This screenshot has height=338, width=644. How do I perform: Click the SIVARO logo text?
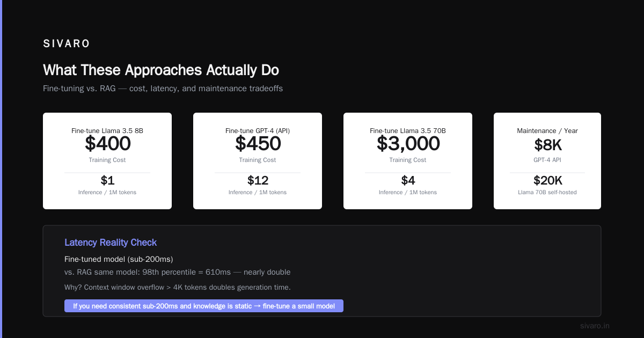tap(67, 44)
